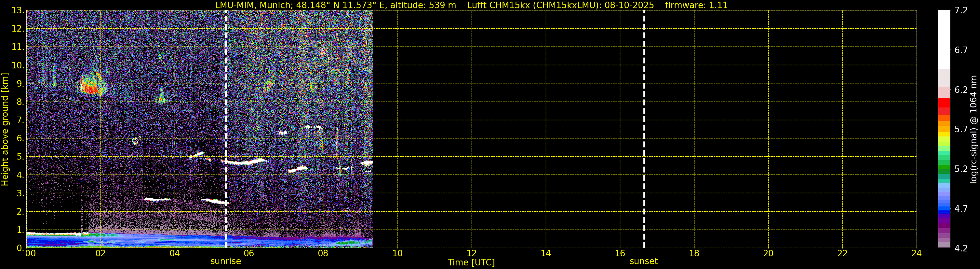Image resolution: width=980 pixels, height=269 pixels.
Task: Click the white cloud layer near 3 km at 03 UTC
Action: pos(157,199)
